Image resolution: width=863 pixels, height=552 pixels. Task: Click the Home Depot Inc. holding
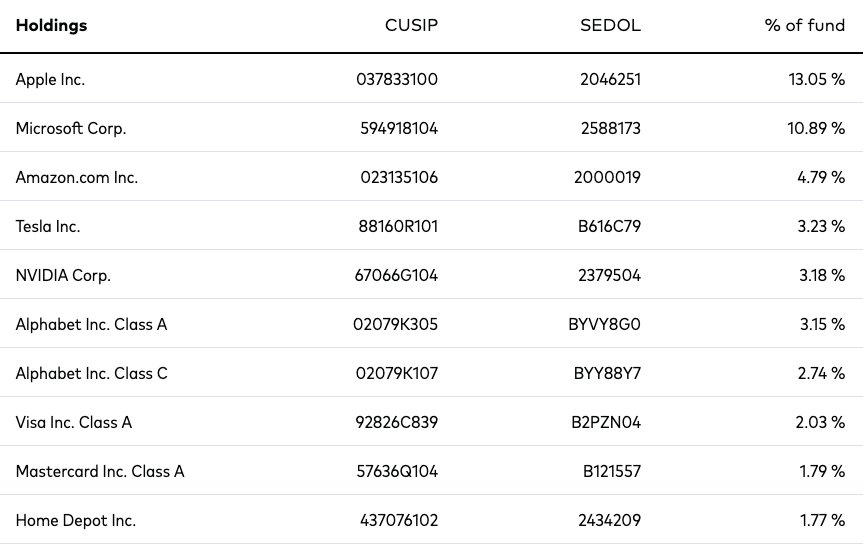(x=75, y=520)
